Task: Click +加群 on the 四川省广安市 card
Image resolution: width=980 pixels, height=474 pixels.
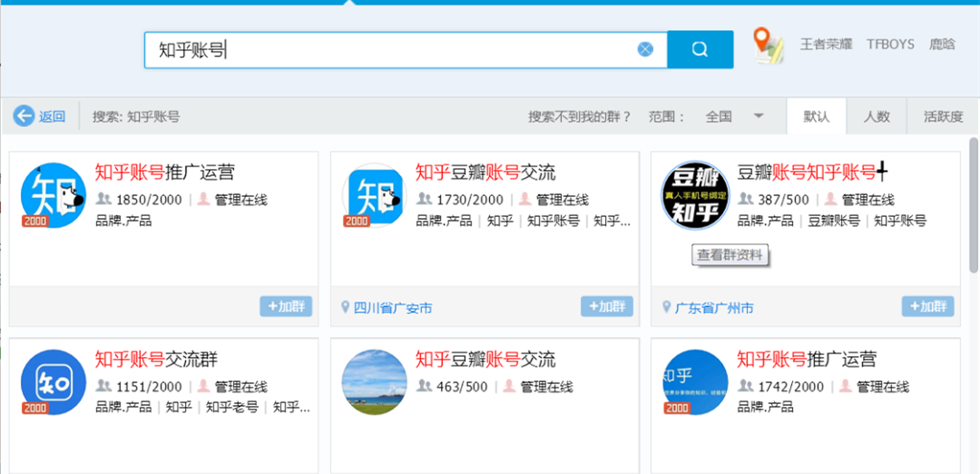Action: click(607, 306)
